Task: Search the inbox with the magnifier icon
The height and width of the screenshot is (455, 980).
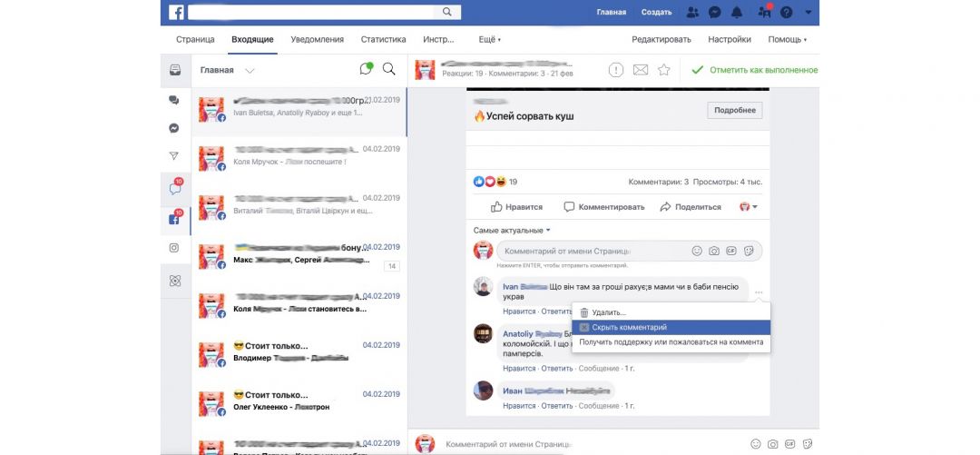Action: click(388, 69)
